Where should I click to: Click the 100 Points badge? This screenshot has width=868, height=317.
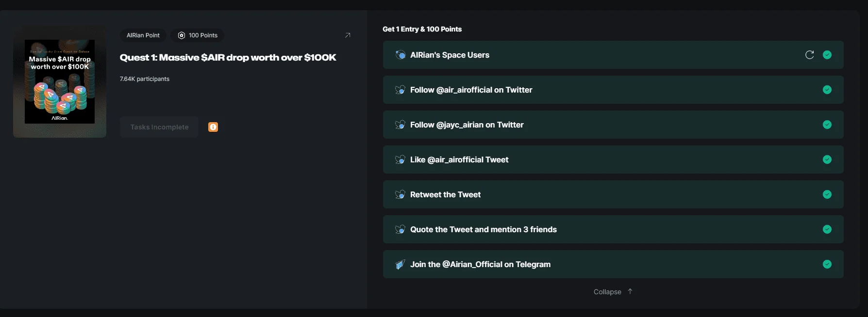click(x=198, y=35)
